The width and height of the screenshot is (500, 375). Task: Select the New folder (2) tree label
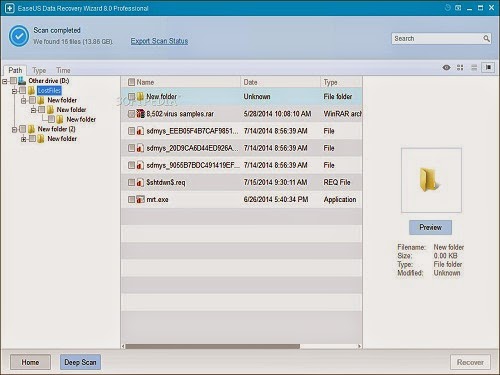pyautogui.click(x=56, y=129)
